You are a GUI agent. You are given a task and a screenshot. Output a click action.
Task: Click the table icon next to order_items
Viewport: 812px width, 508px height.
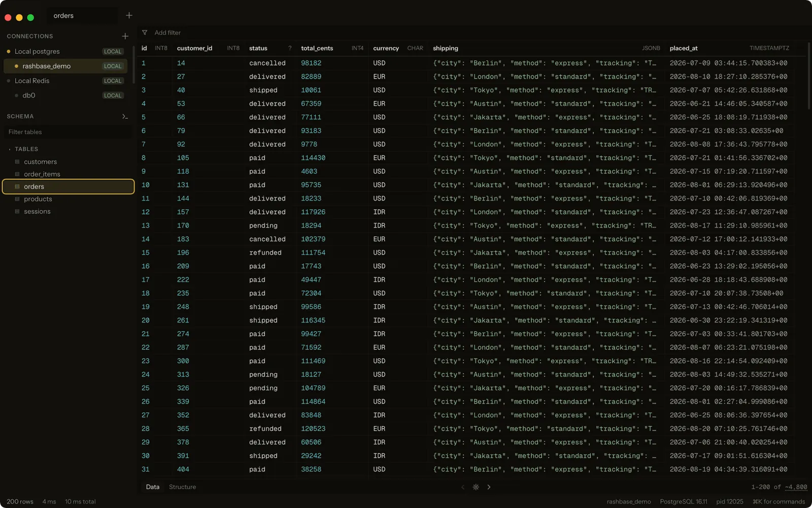(17, 174)
